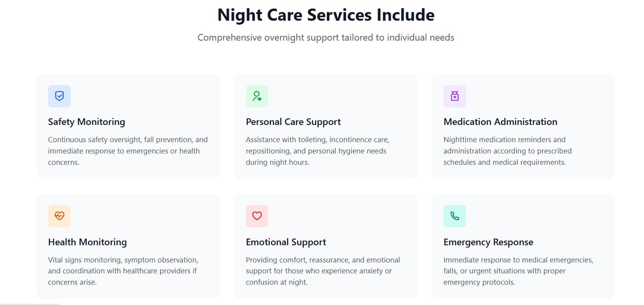Select the nighttime medication reminders description
This screenshot has width=644, height=305.
pos(507,151)
